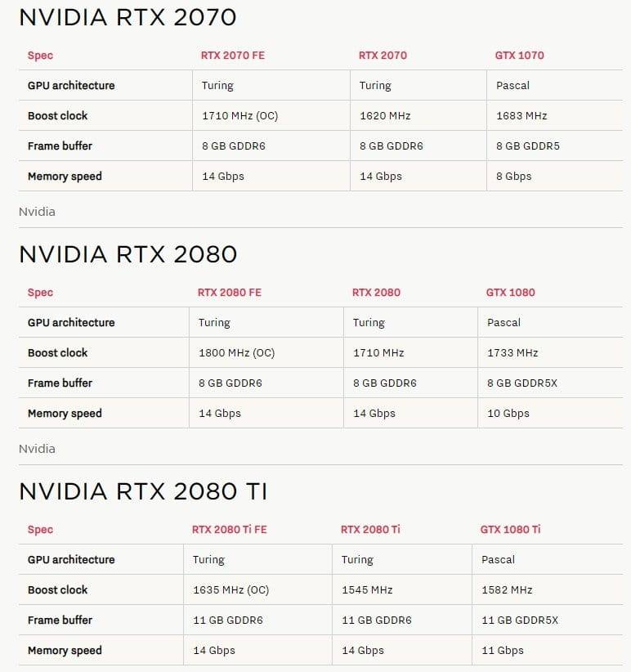Click the 1683 MHz boost clock cell
631x672 pixels.
[x=521, y=116]
